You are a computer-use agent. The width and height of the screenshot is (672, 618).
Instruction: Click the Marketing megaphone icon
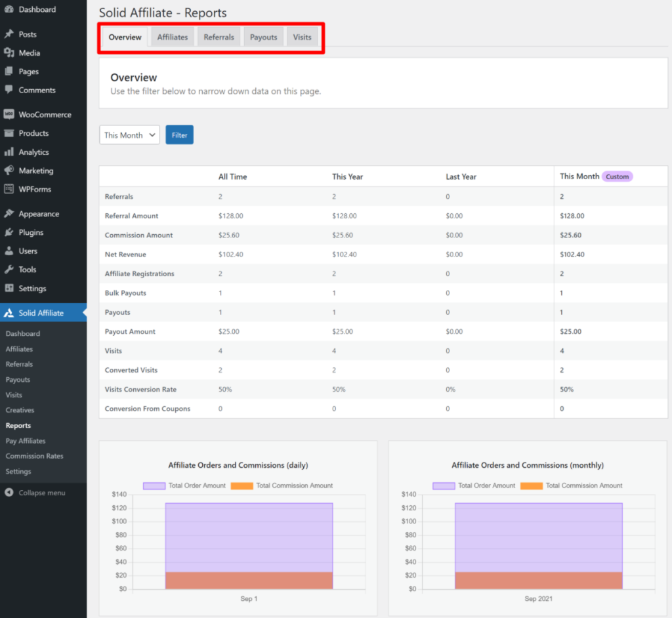[9, 170]
